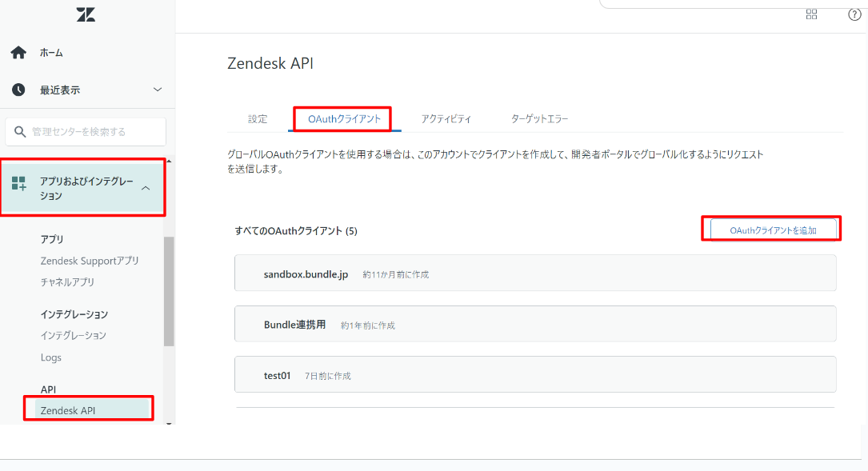
Task: Open the アクティビティ tab
Action: [x=446, y=119]
